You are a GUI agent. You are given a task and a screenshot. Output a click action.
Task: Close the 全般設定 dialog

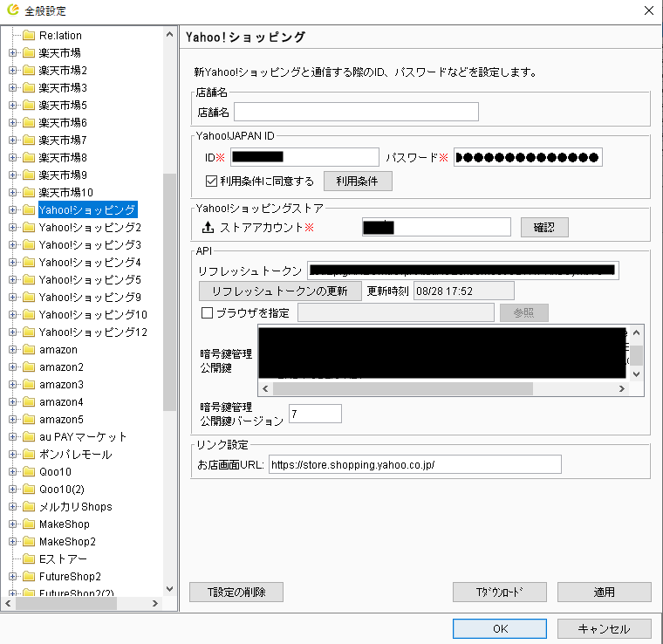649,10
